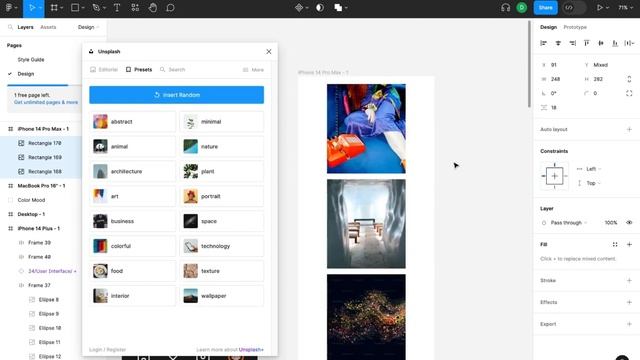Align vertical centers icon

point(601,43)
